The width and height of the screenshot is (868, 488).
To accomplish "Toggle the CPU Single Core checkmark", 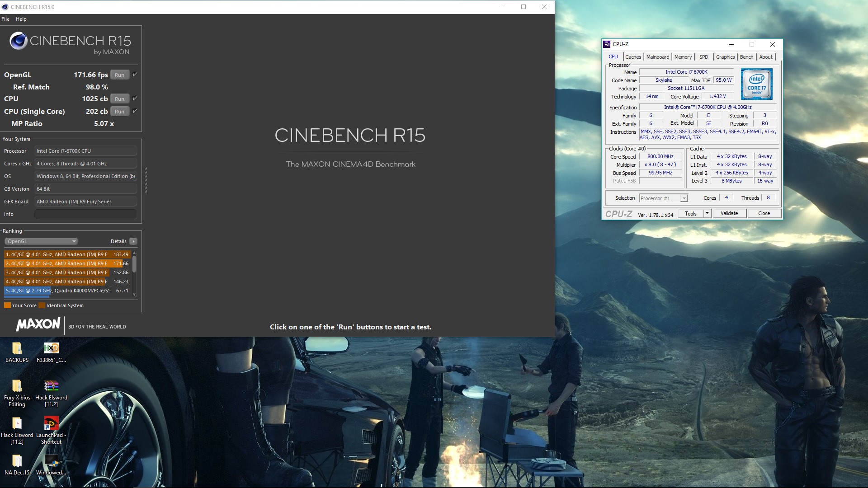I will 135,111.
